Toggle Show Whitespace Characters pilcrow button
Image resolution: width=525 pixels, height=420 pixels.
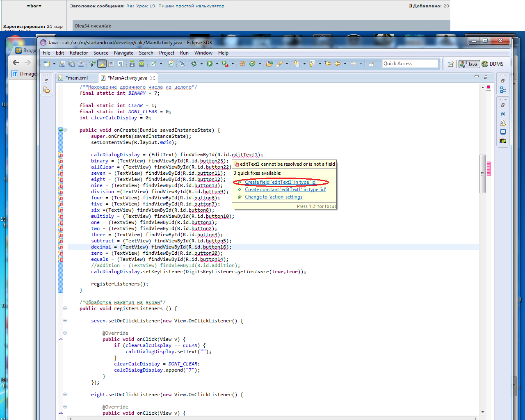click(120, 64)
